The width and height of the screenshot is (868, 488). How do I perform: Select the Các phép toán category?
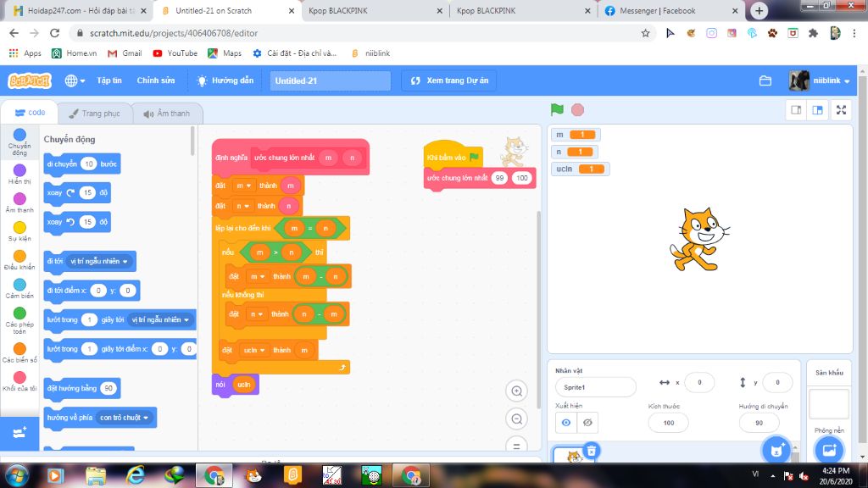[19, 321]
